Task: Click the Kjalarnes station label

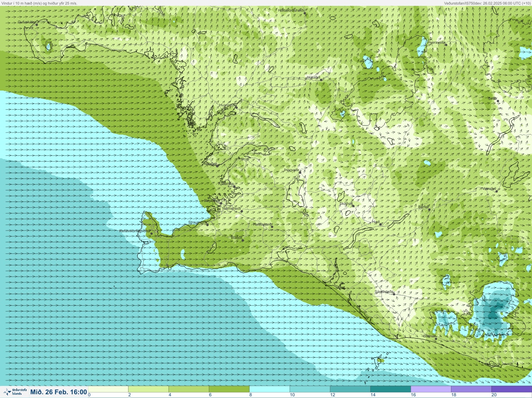Action: [226, 183]
